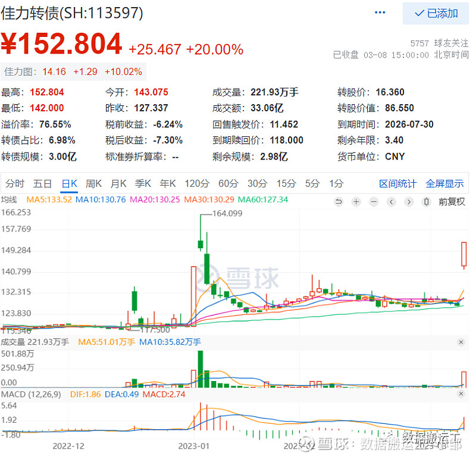Click the MACD (12,26,9) indicator label
Image resolution: width=476 pixels, height=459 pixels.
point(31,394)
